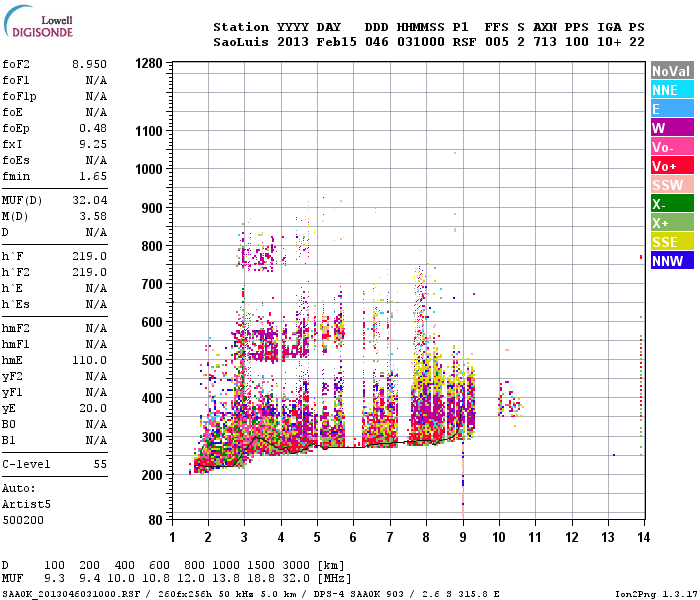Click the yE value 20.0
Image resolution: width=700 pixels, height=600 pixels.
(93, 408)
